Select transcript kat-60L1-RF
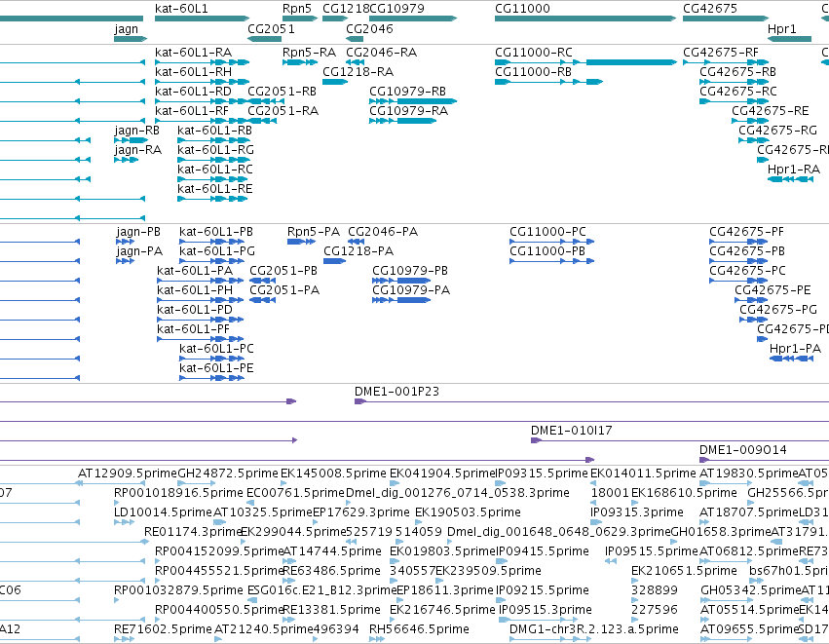 192,111
